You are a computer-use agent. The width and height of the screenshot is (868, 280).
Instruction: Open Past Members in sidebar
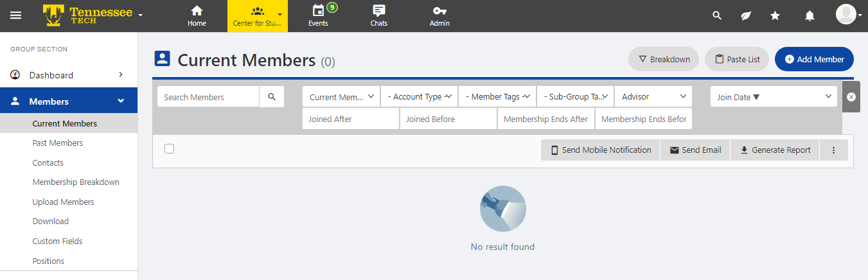58,143
